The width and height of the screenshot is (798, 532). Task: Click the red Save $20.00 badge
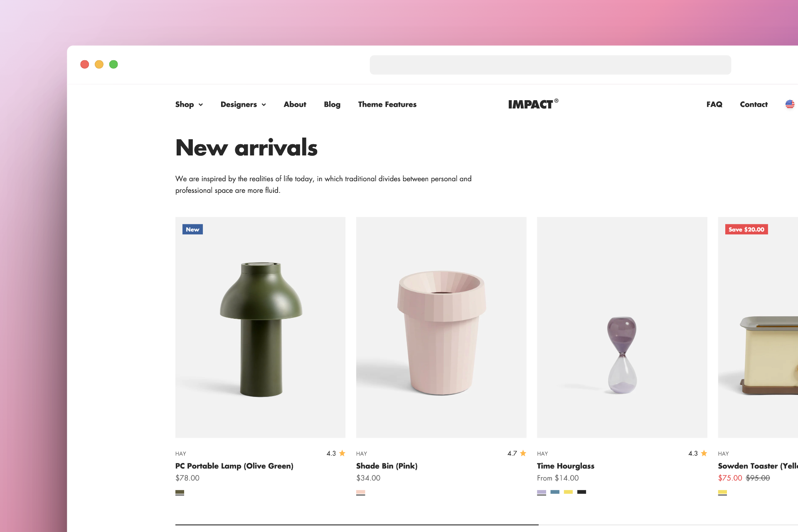pyautogui.click(x=746, y=229)
